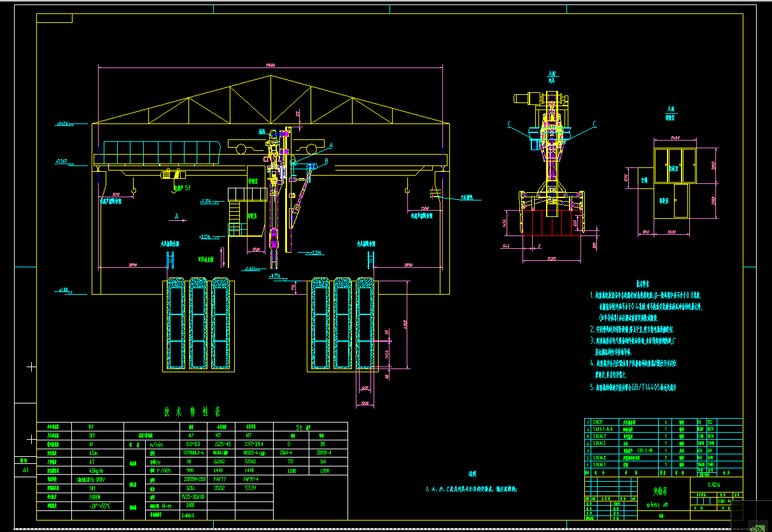Select the +9.674 elevation marker
The height and width of the screenshot is (532, 772).
point(63,123)
